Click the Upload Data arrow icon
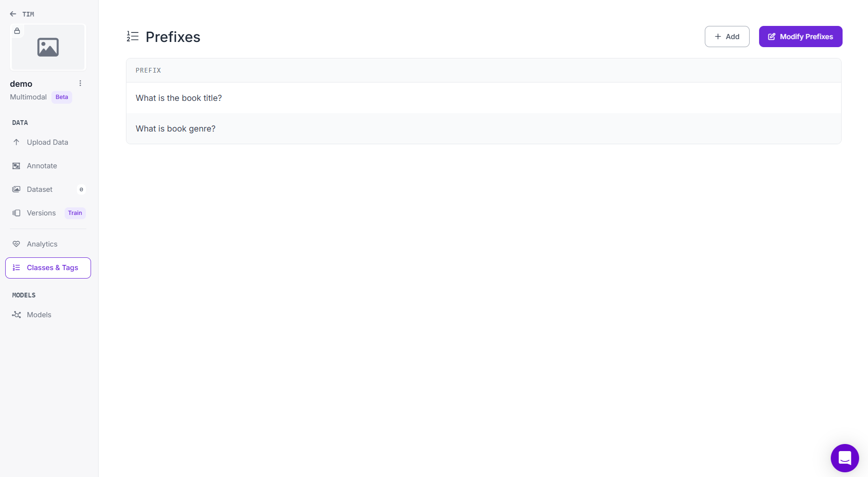The width and height of the screenshot is (868, 477). coord(17,142)
